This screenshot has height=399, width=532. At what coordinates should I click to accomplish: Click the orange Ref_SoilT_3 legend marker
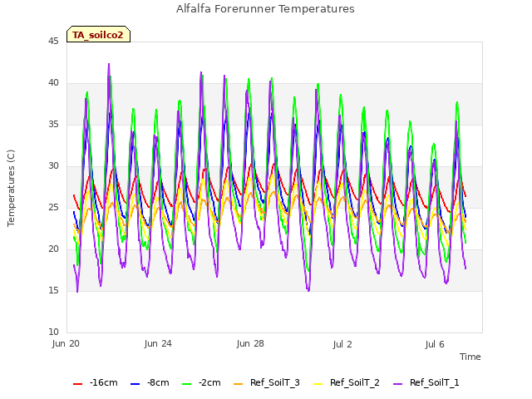point(239,384)
